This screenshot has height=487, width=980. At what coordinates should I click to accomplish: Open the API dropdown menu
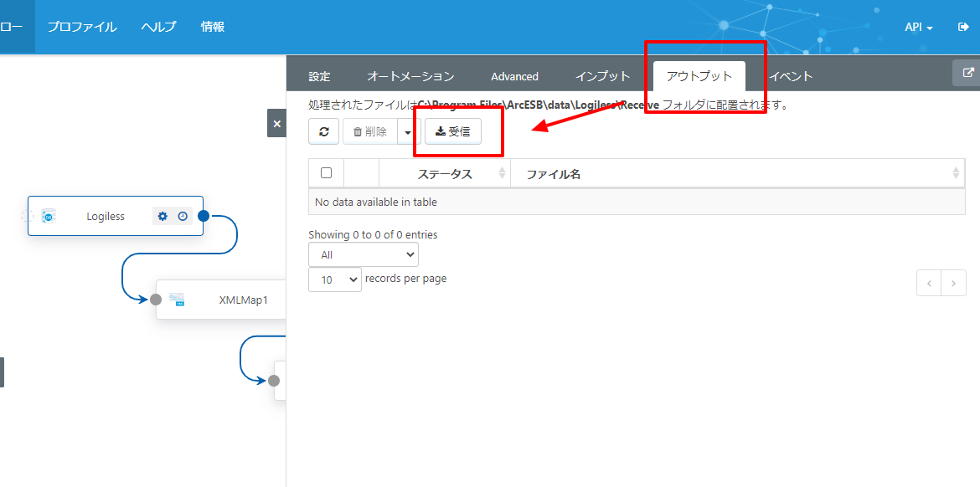click(x=919, y=28)
